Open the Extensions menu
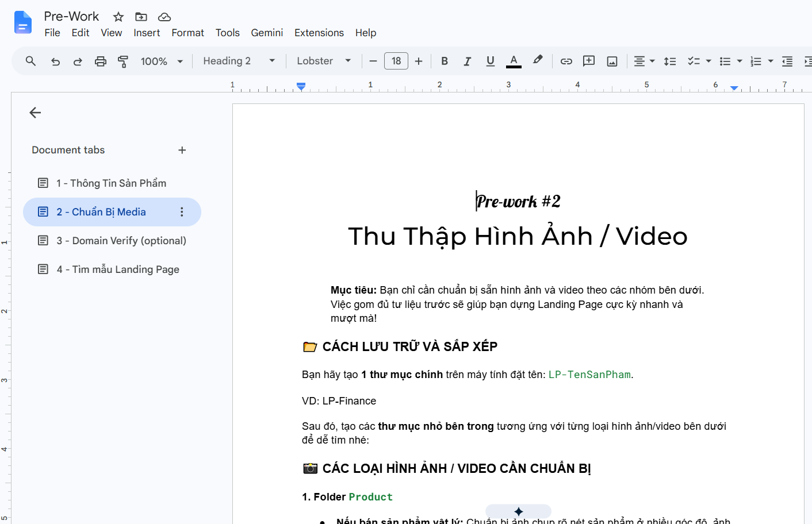Viewport: 812px width, 524px height. pyautogui.click(x=319, y=33)
